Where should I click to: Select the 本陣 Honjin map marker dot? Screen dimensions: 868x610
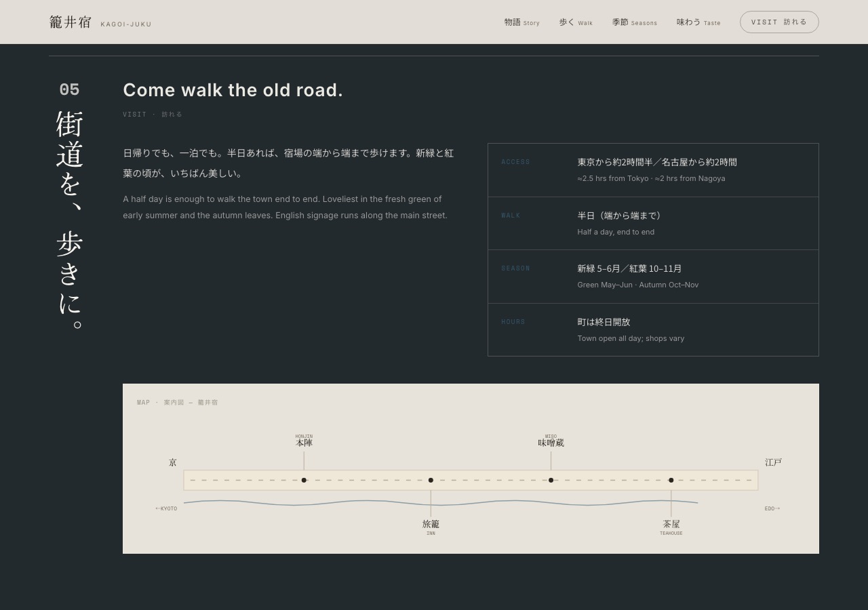tap(304, 480)
